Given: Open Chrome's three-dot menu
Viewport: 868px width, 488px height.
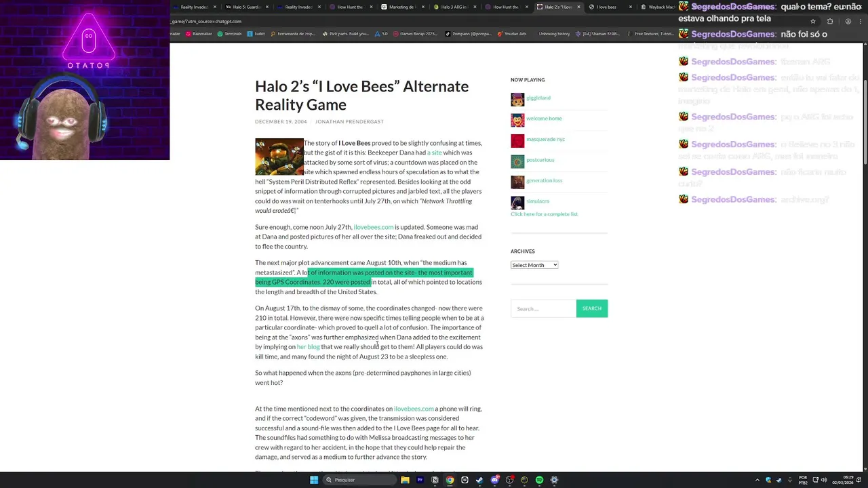Looking at the screenshot, I should click(x=859, y=21).
